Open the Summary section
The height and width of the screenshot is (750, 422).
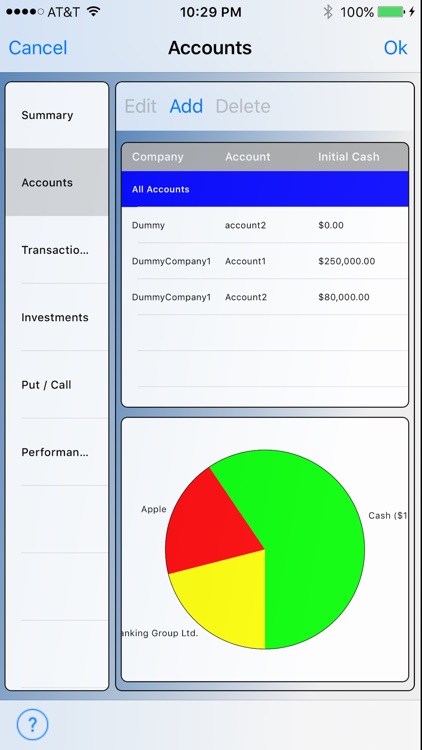(57, 115)
